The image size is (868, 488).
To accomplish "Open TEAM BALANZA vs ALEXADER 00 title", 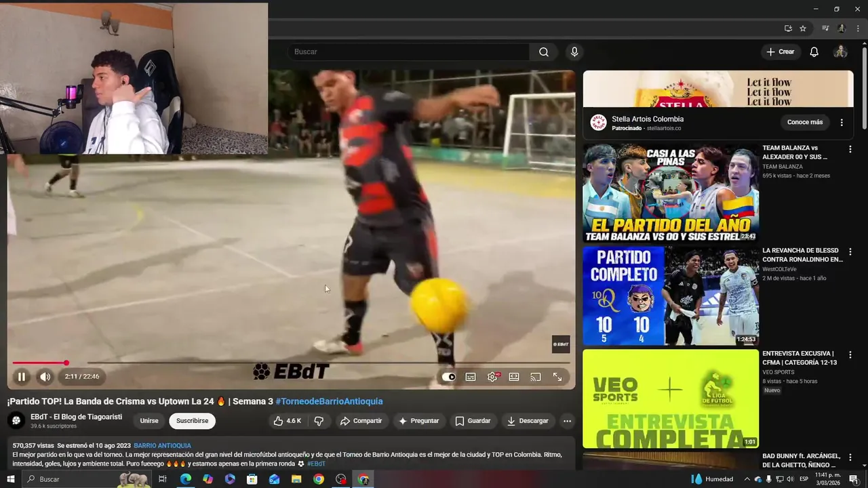I will (795, 152).
